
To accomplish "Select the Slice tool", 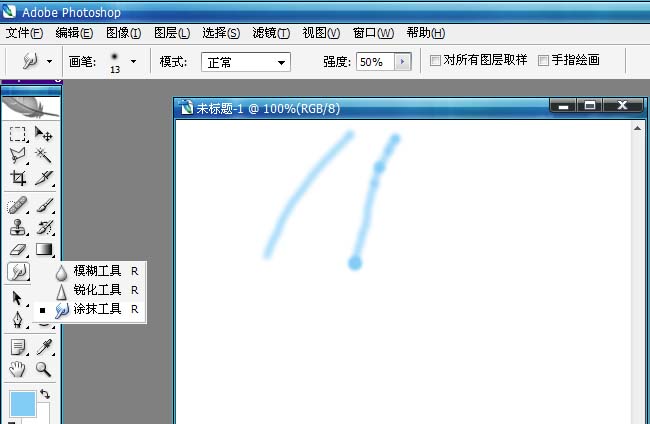I will [x=44, y=178].
